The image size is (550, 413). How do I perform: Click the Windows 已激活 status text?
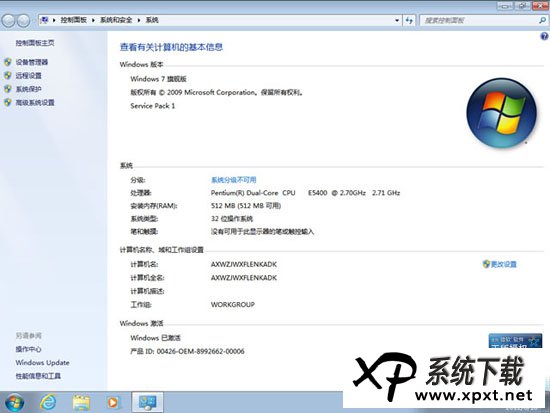[x=155, y=338]
